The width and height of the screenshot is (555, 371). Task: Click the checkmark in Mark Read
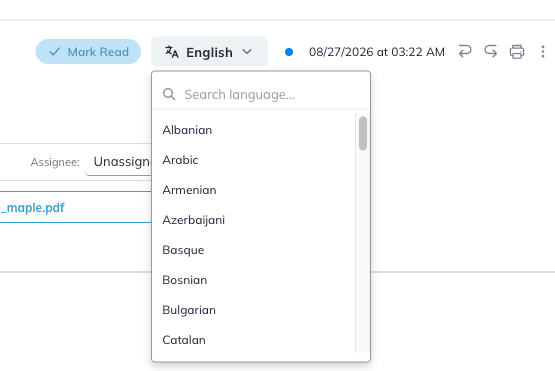(55, 52)
